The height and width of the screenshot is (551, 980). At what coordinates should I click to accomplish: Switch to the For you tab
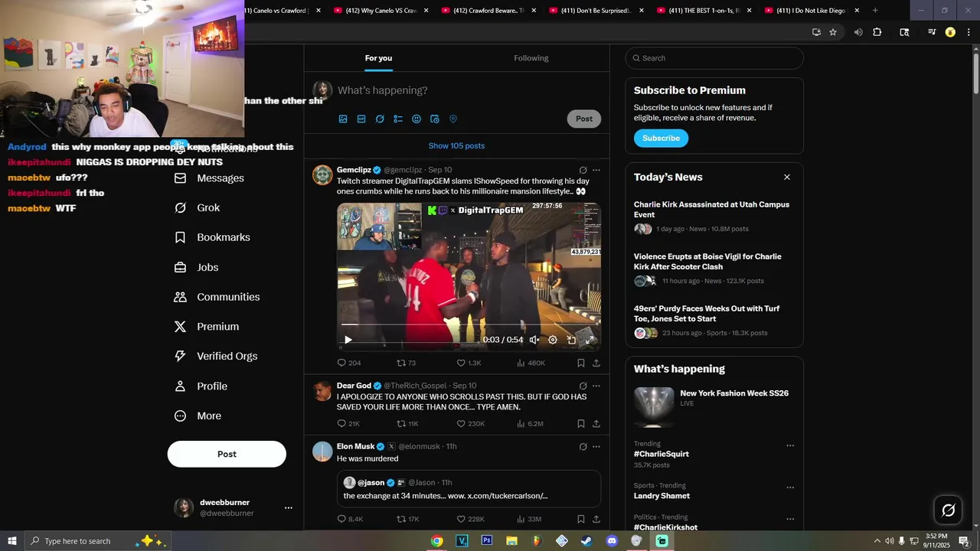coord(378,58)
